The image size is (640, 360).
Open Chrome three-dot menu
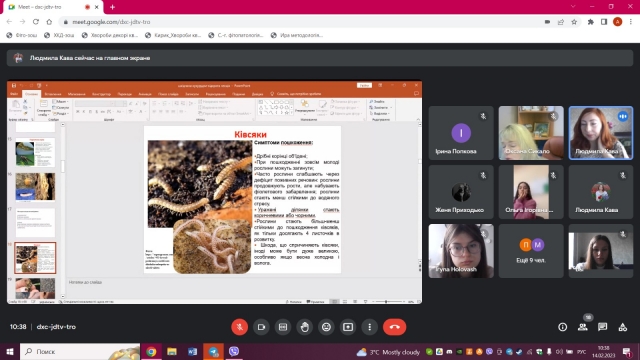(631, 22)
